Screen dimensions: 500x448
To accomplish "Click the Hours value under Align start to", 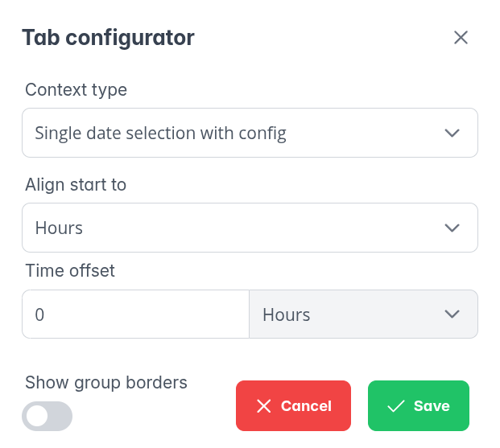I will pyautogui.click(x=60, y=228).
